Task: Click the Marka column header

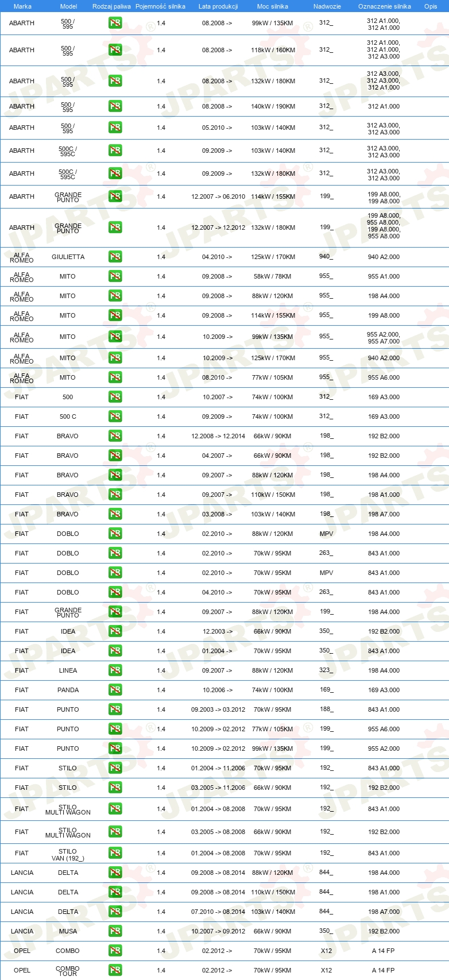Action: click(22, 6)
